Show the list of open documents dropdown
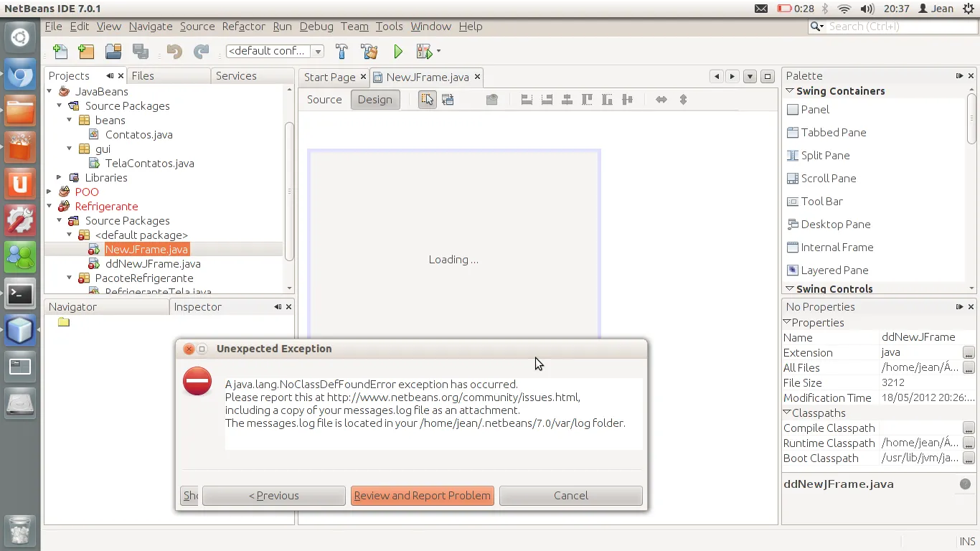 click(x=750, y=77)
